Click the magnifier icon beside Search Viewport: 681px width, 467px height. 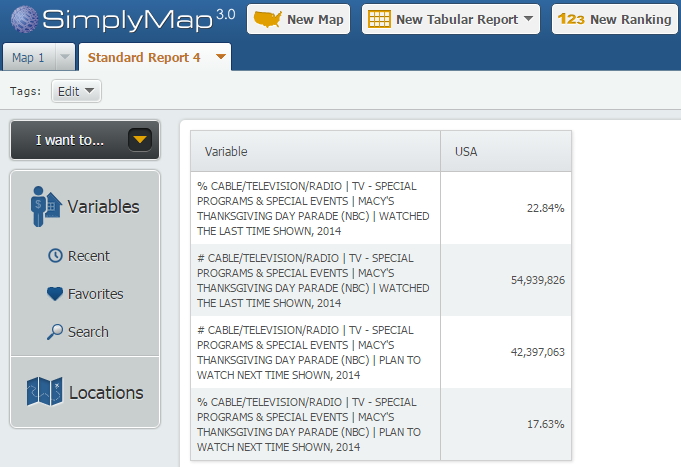55,332
